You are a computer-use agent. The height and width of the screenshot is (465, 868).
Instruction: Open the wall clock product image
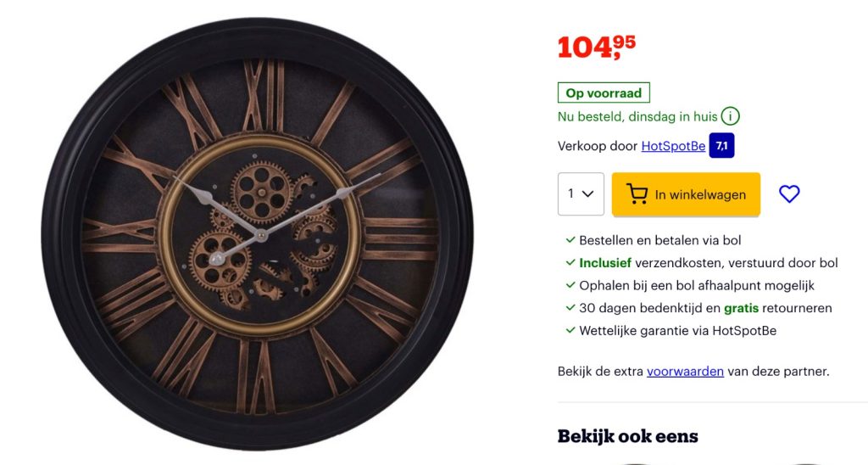coord(258,234)
